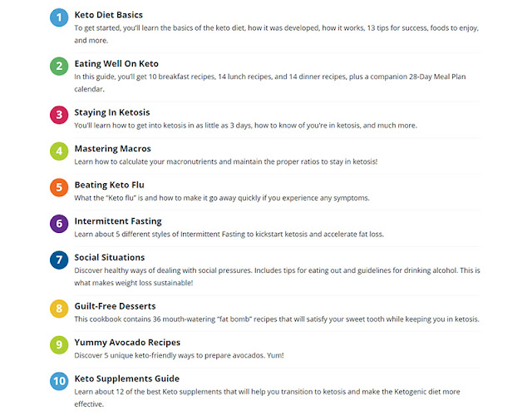532x416 pixels.
Task: Click the light green number 9 circle
Action: (x=58, y=344)
